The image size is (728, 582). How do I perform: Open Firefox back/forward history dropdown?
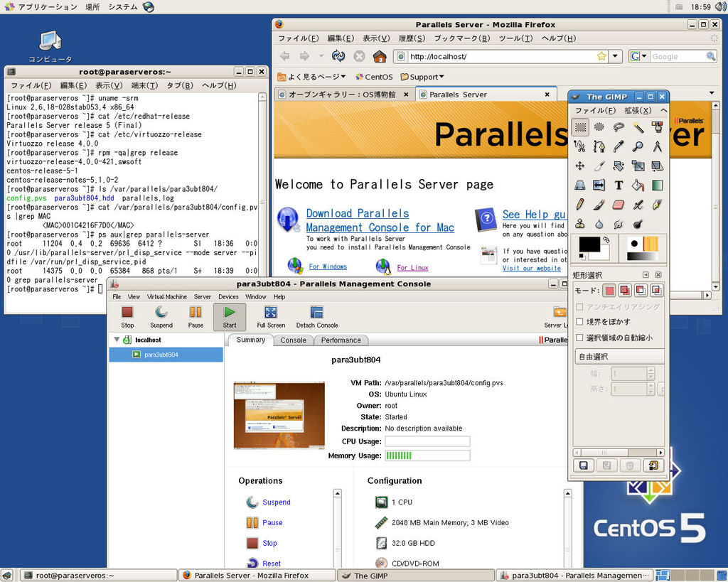tap(321, 56)
